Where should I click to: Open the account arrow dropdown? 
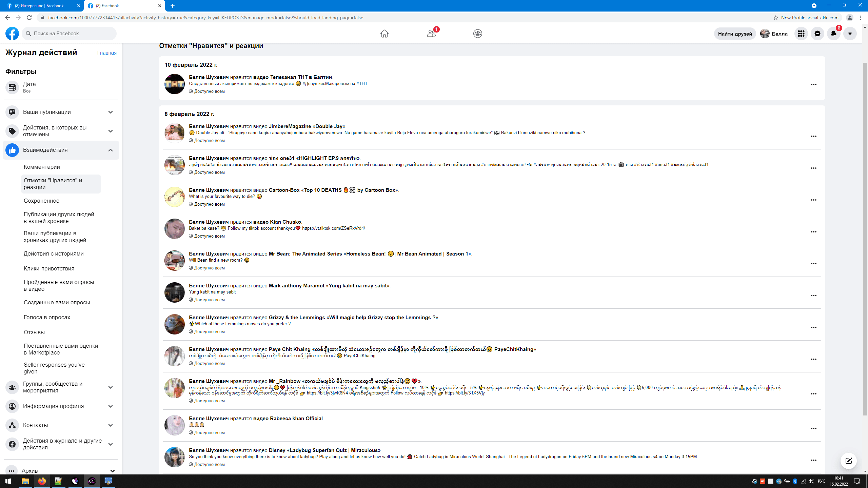(850, 34)
